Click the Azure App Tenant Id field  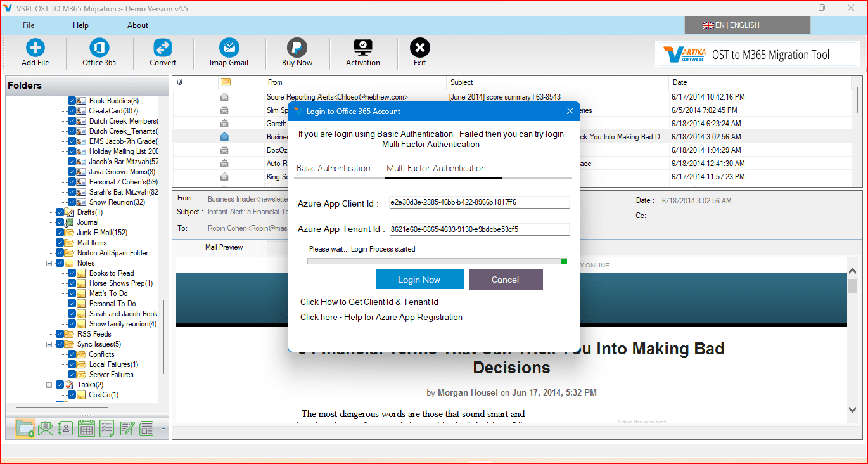479,229
